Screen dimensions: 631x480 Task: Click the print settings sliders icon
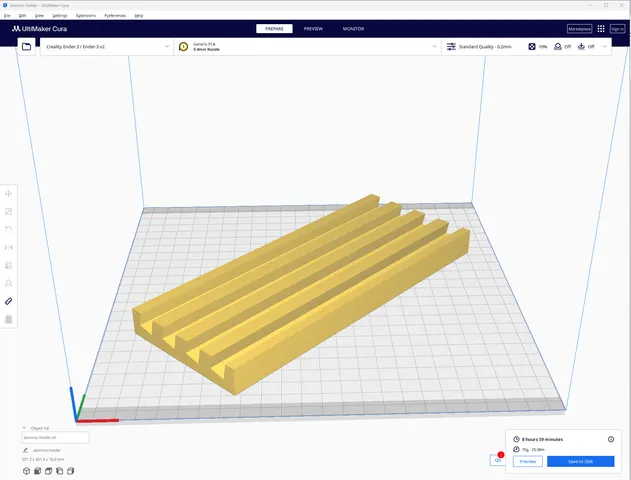pos(451,47)
